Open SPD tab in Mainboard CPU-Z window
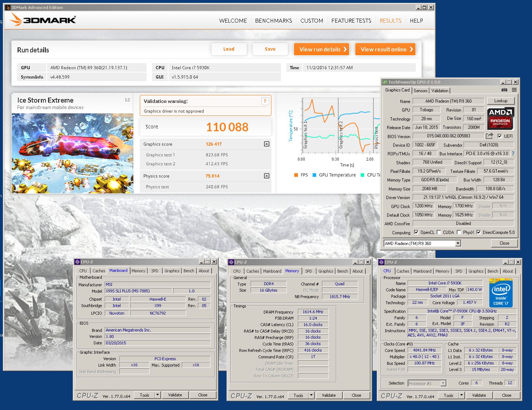Screen dimensions: 532x410 click(155, 271)
